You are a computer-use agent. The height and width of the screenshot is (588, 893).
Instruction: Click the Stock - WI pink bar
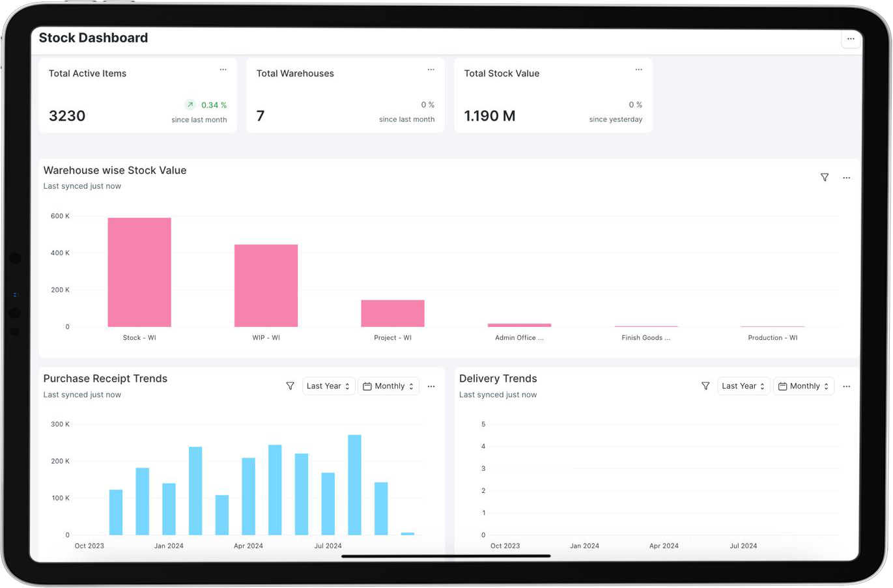click(139, 272)
